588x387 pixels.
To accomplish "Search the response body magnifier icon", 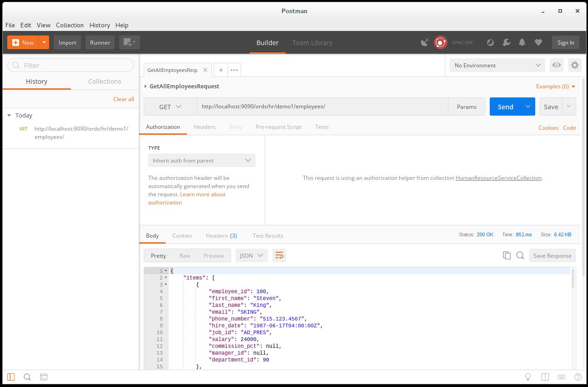I will [520, 255].
